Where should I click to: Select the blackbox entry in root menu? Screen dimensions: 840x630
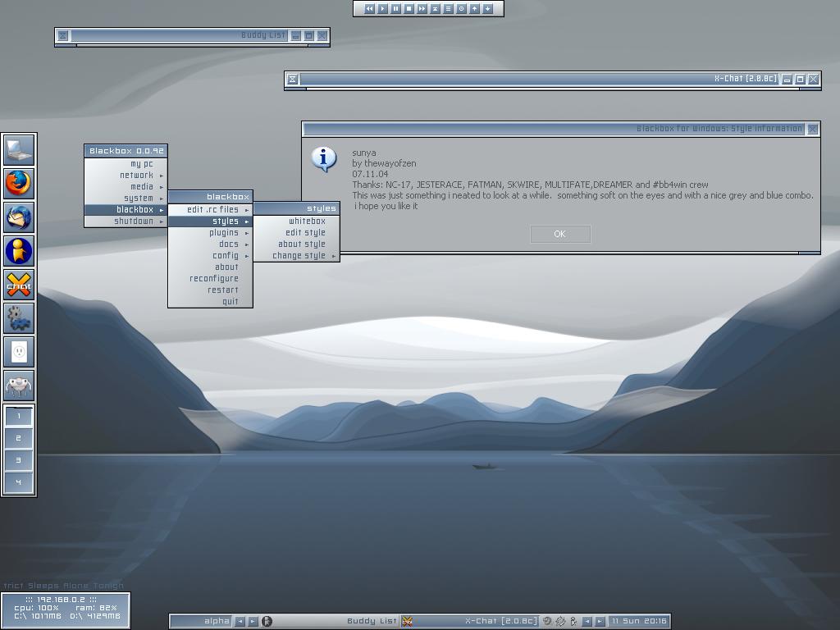point(126,210)
